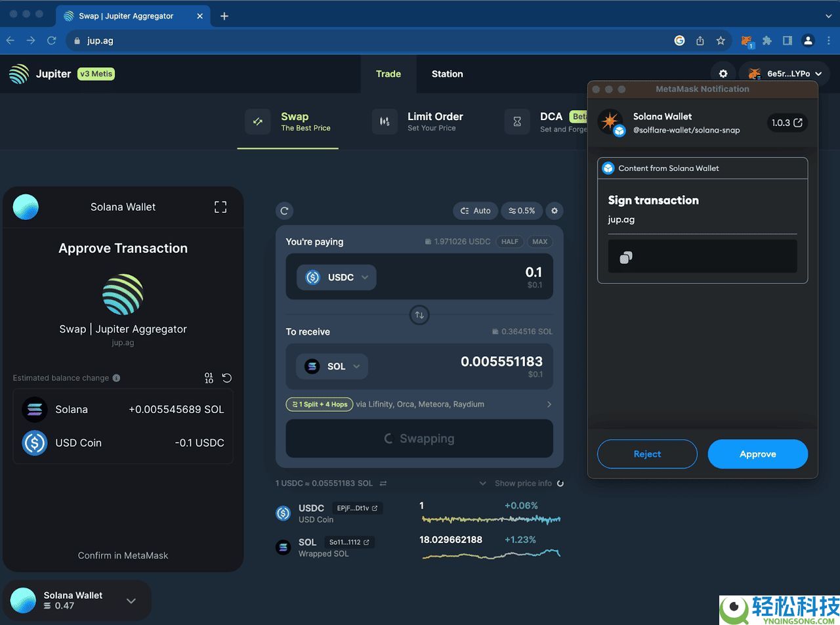840x625 pixels.
Task: Reload the jup.ag page
Action: pyautogui.click(x=51, y=41)
